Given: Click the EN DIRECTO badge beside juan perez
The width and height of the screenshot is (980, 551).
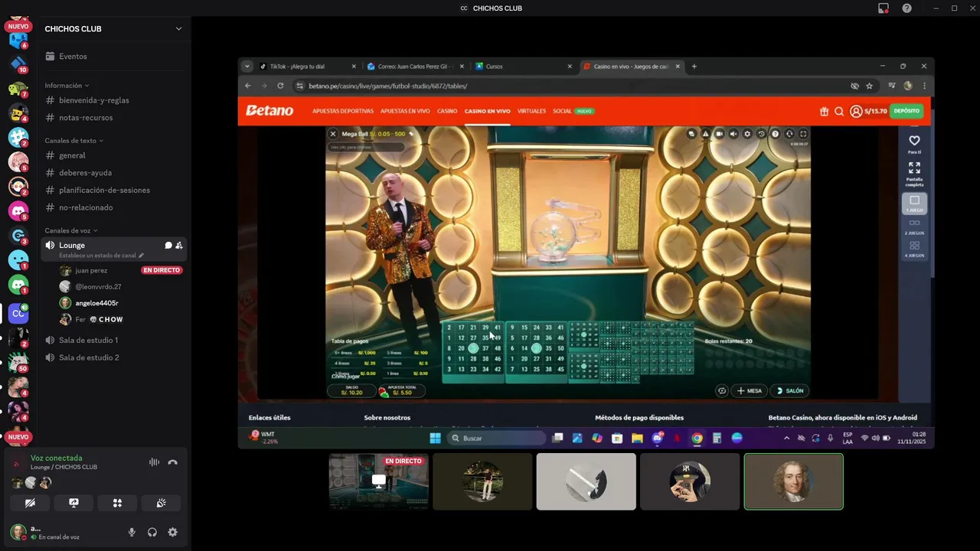Looking at the screenshot, I should [162, 270].
